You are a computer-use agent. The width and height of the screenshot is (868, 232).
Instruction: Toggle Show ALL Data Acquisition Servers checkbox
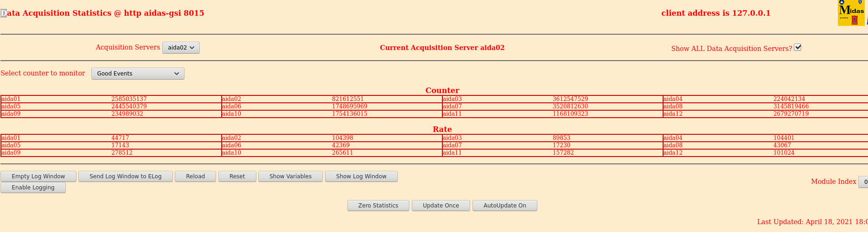click(x=798, y=47)
